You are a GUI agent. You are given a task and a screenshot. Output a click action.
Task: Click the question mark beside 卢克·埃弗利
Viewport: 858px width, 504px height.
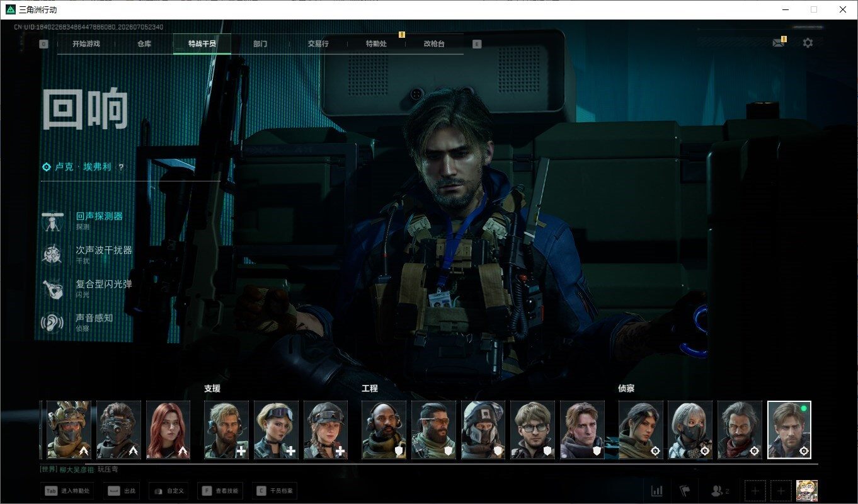pyautogui.click(x=121, y=167)
